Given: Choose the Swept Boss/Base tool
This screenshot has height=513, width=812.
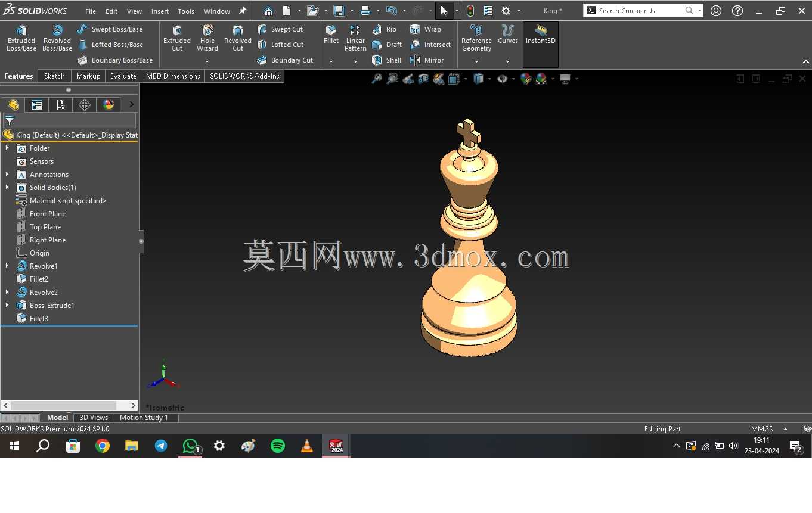Looking at the screenshot, I should pyautogui.click(x=110, y=29).
